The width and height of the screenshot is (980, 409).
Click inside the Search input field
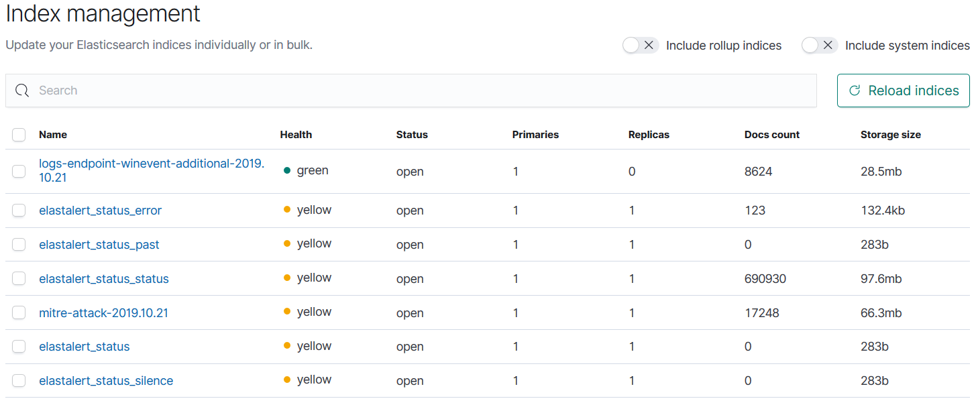pos(268,90)
